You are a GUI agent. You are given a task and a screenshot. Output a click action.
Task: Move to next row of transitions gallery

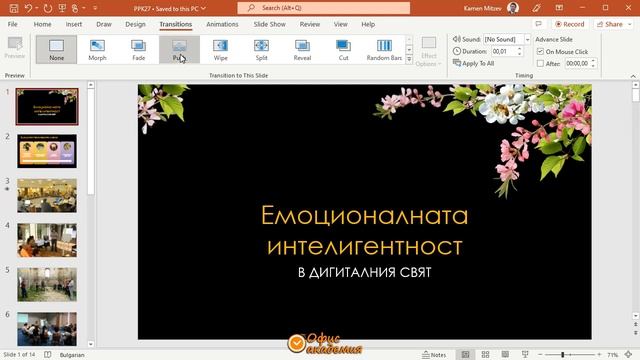(409, 49)
